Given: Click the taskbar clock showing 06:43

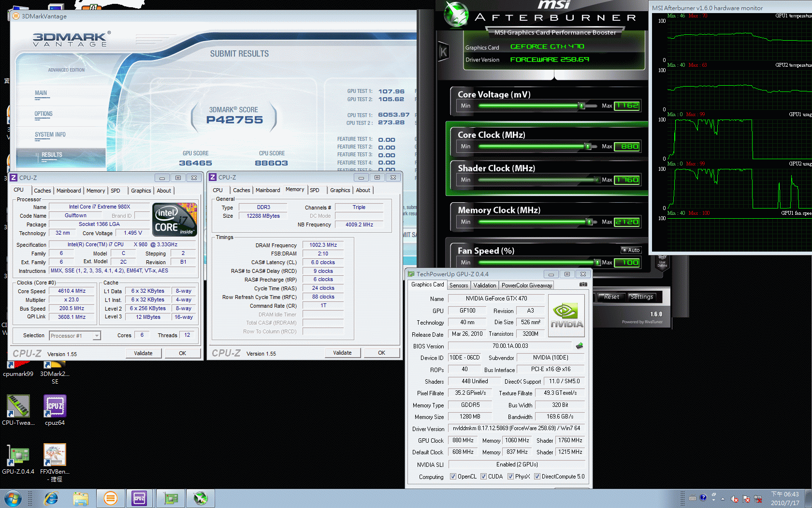Looking at the screenshot, I should click(x=785, y=498).
